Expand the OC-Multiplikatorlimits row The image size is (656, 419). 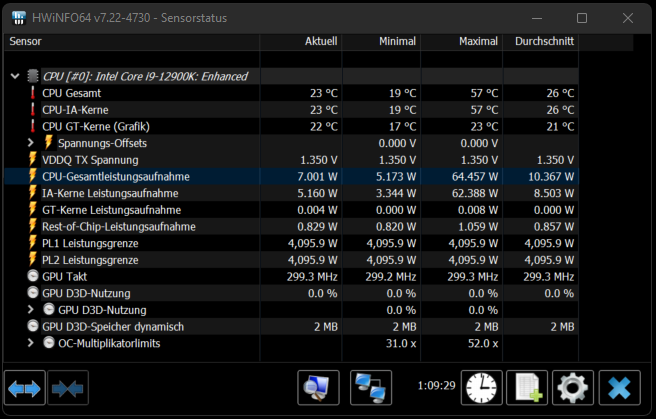31,343
